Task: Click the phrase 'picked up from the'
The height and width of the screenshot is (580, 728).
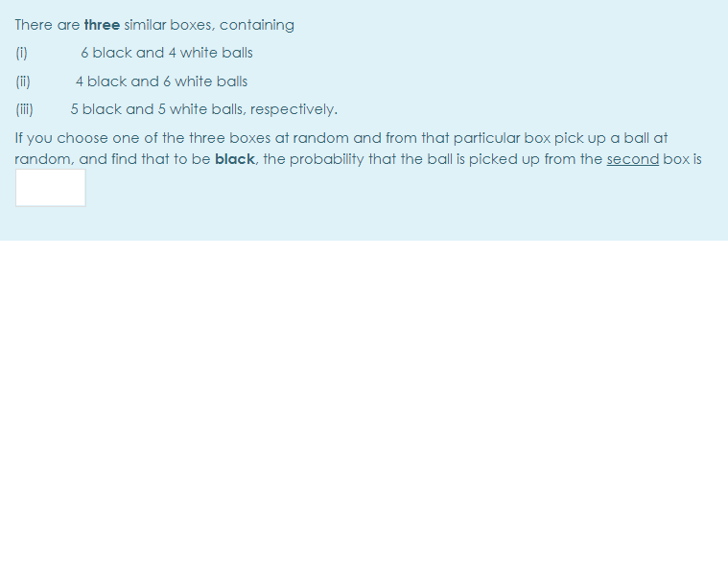Action: pyautogui.click(x=536, y=159)
